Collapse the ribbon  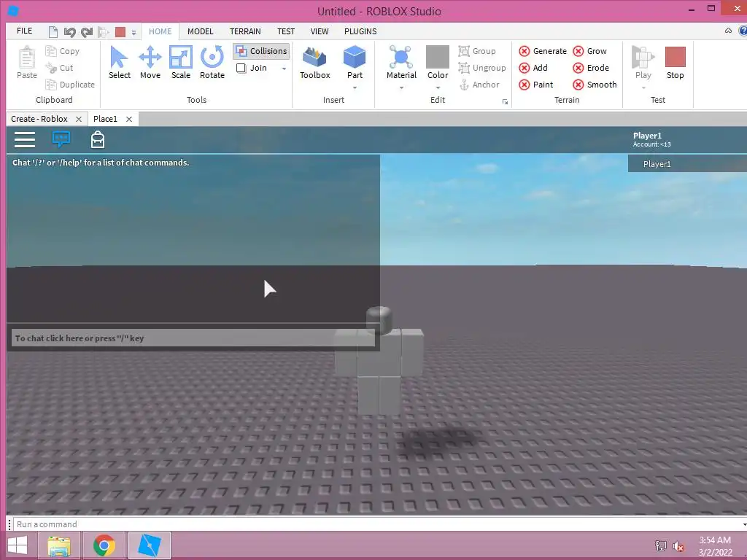coord(728,31)
